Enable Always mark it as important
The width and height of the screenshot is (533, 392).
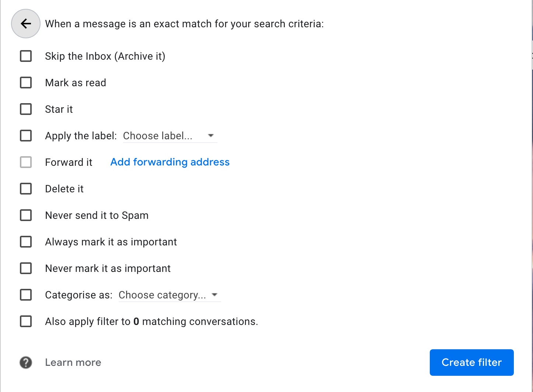coord(25,242)
